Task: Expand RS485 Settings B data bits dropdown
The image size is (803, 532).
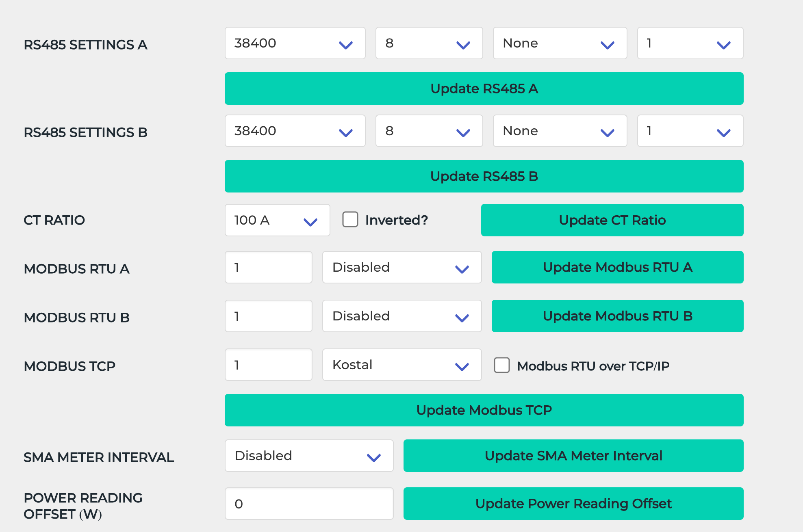Action: click(429, 131)
